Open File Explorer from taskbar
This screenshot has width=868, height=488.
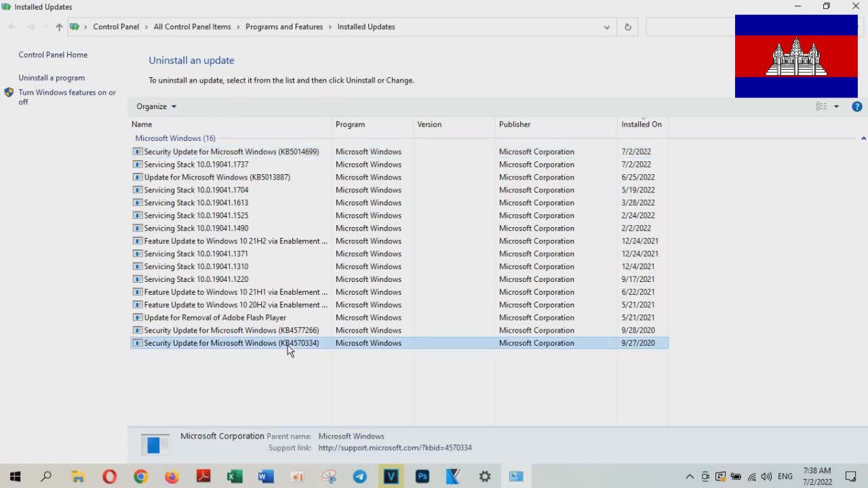pyautogui.click(x=78, y=476)
